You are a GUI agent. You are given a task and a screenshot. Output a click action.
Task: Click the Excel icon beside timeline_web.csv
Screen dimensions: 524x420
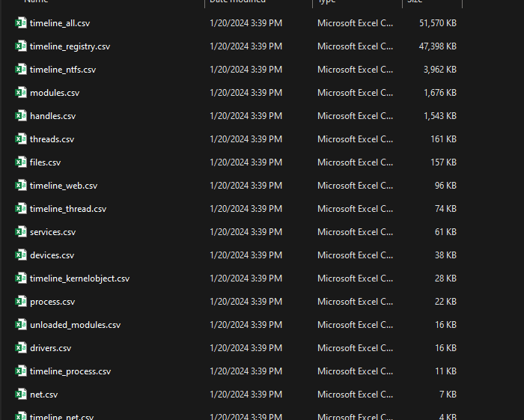pos(21,186)
